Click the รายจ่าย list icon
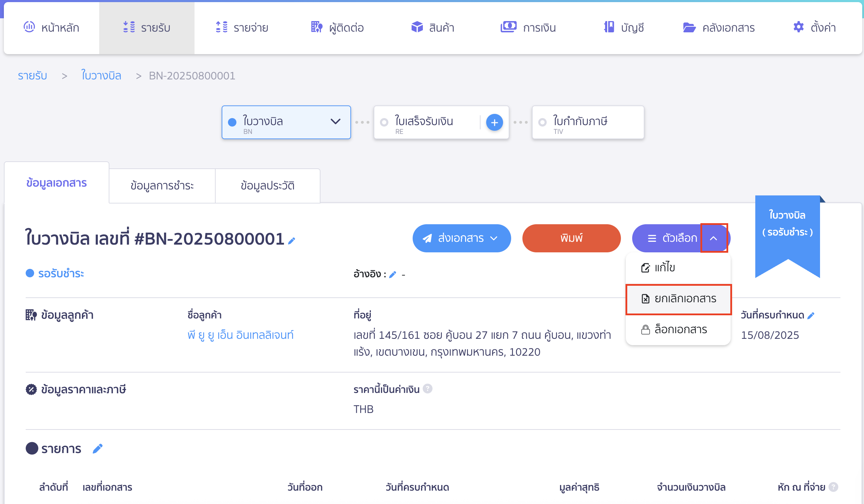This screenshot has width=864, height=504. click(x=222, y=27)
